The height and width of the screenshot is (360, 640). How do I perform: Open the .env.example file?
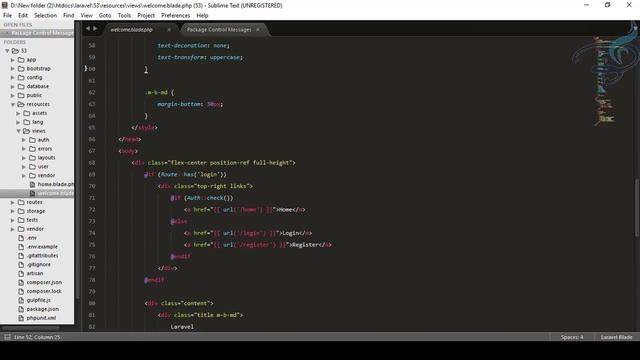[x=42, y=247]
